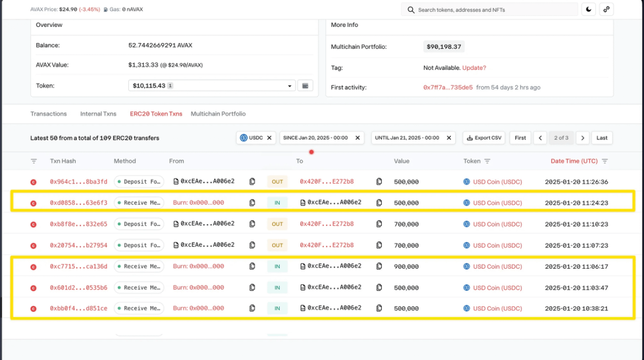Toggle dark mode moon icon
Viewport: 644px width, 360px height.
[589, 10]
